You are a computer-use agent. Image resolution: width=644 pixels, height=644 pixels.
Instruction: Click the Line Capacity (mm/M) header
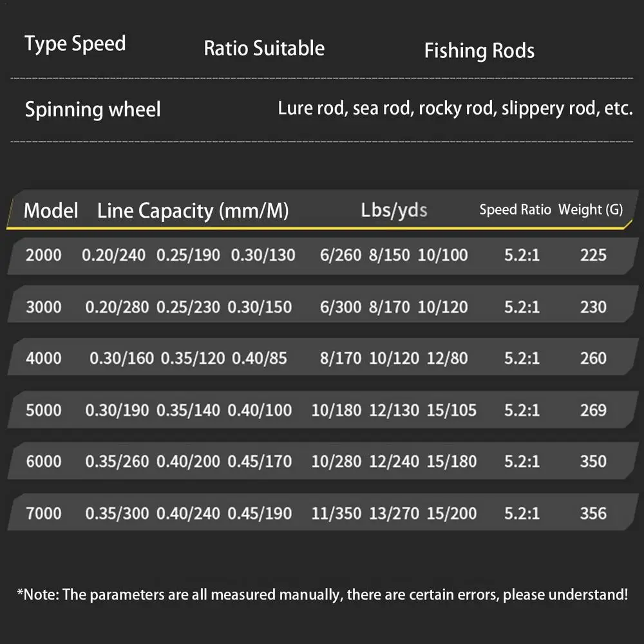coord(193,211)
